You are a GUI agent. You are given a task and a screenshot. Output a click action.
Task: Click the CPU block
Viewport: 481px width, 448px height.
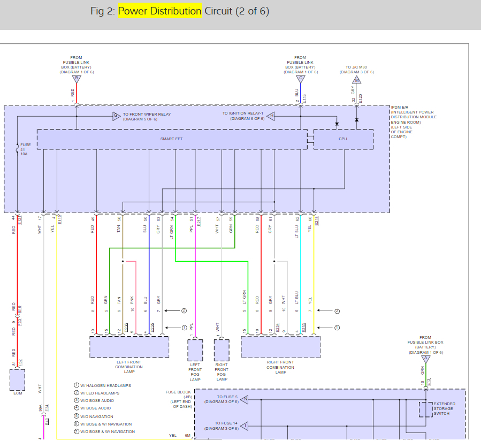(x=343, y=139)
